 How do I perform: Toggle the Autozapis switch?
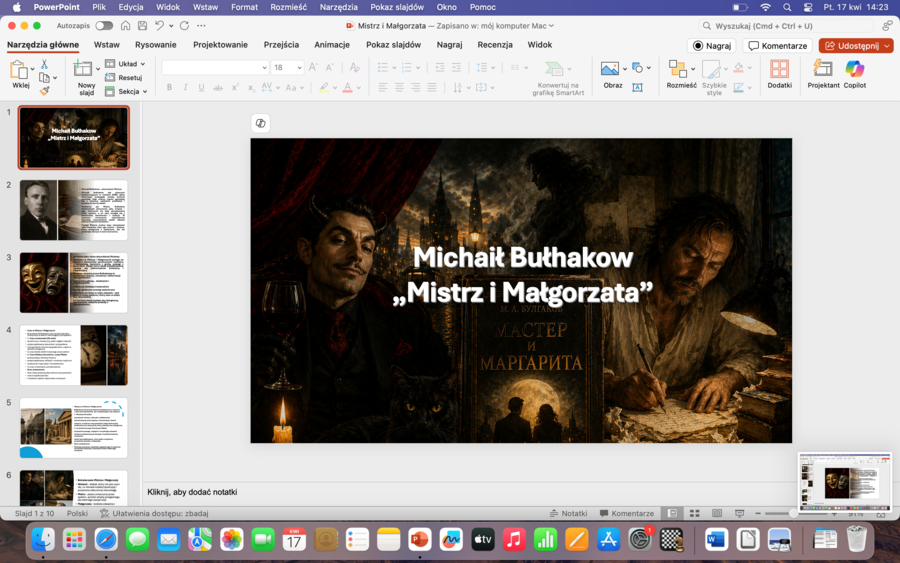(x=104, y=25)
